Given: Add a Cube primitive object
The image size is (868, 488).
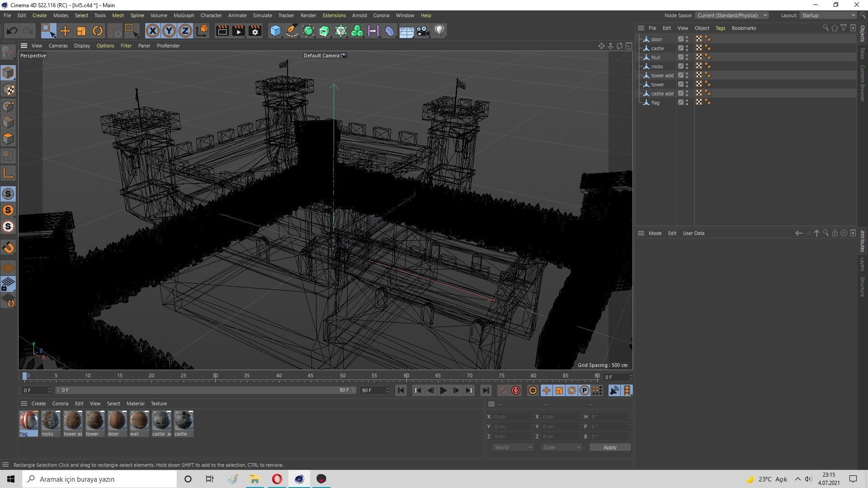Looking at the screenshot, I should pyautogui.click(x=275, y=31).
